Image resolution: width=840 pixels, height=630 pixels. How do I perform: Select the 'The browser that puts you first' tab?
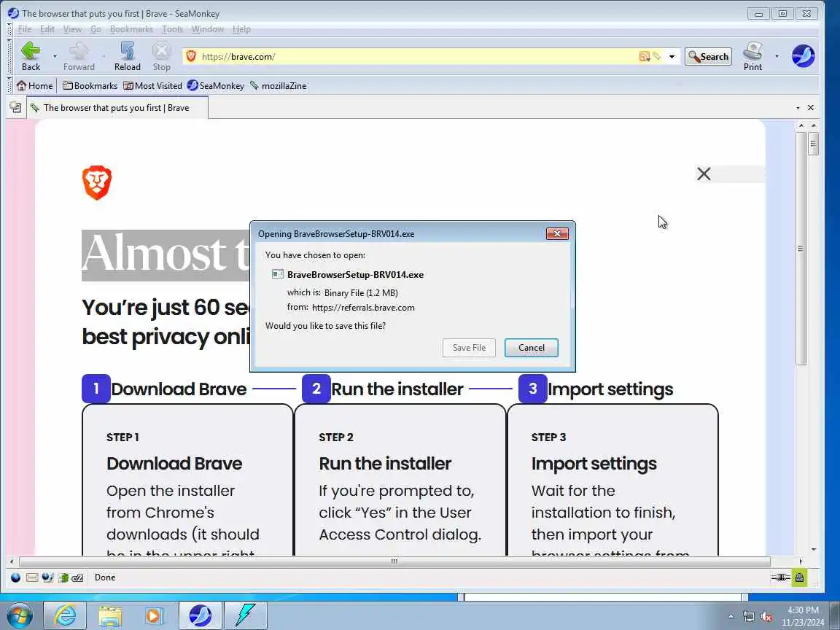117,108
